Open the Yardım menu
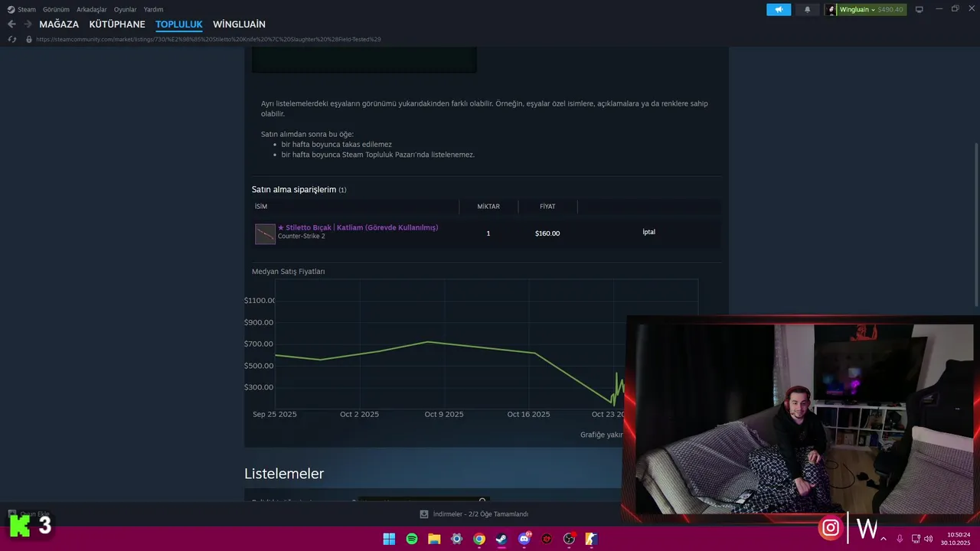The width and height of the screenshot is (980, 551). pos(153,9)
